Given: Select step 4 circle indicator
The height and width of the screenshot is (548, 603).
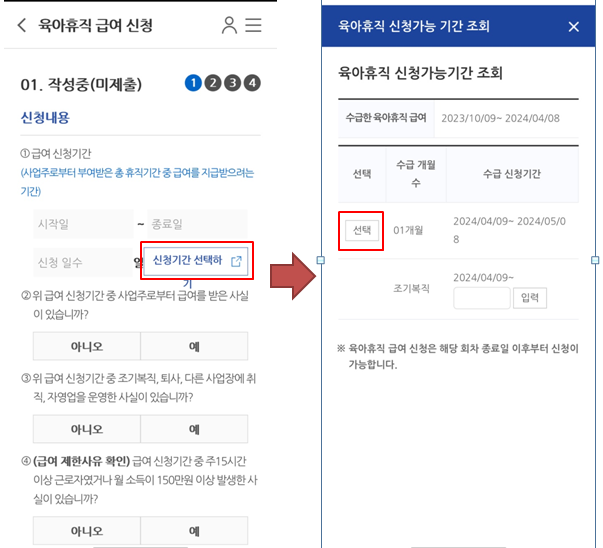Looking at the screenshot, I should click(x=252, y=83).
